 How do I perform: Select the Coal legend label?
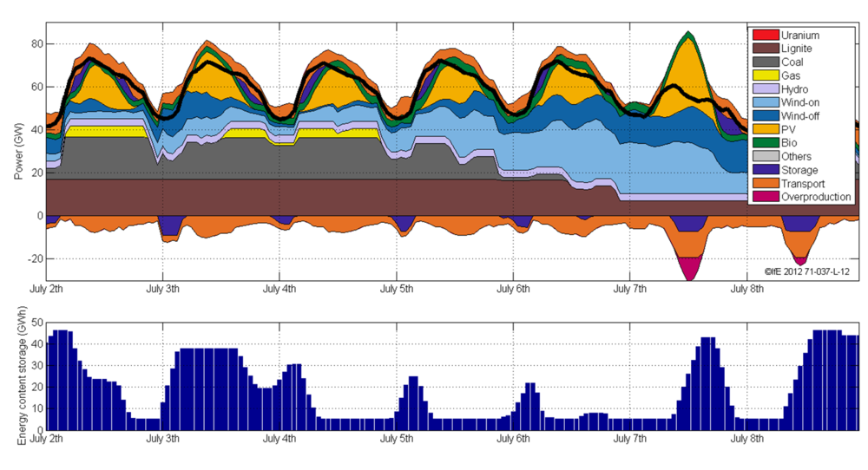792,62
